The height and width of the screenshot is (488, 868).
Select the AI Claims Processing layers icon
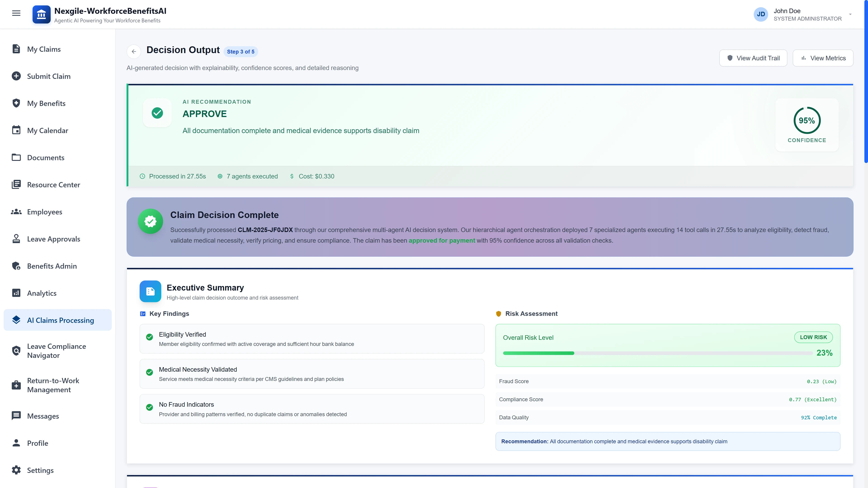click(16, 320)
